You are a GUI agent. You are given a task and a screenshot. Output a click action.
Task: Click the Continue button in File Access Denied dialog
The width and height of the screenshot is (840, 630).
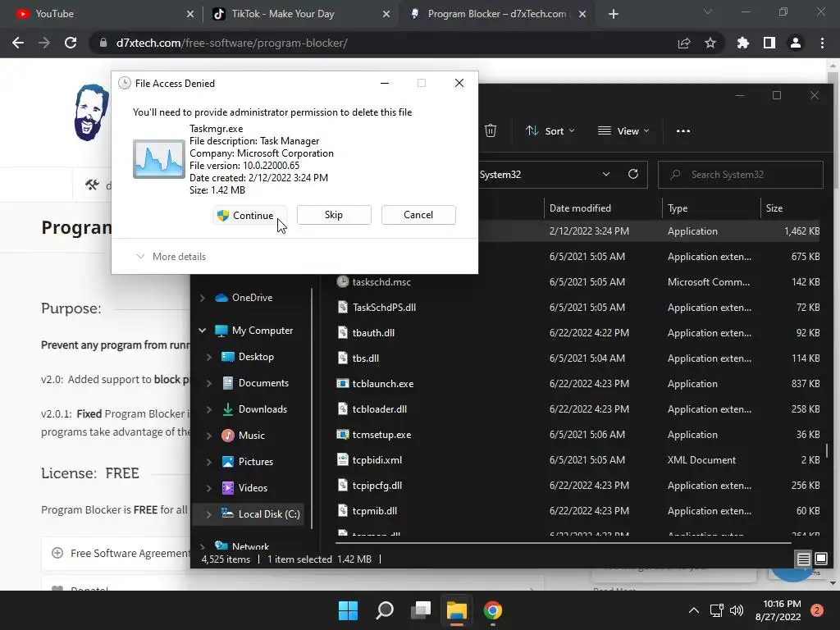(249, 216)
